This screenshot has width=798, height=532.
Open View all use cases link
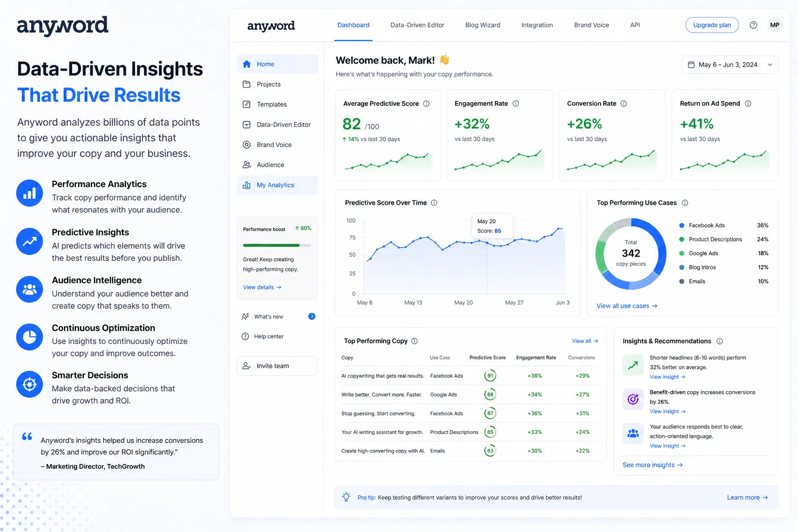pos(627,306)
